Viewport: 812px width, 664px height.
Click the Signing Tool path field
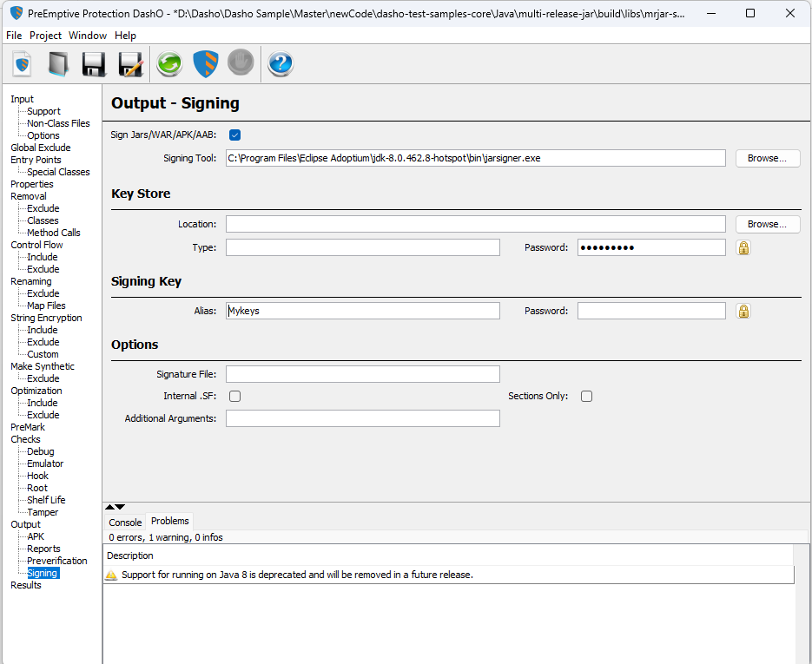click(475, 158)
